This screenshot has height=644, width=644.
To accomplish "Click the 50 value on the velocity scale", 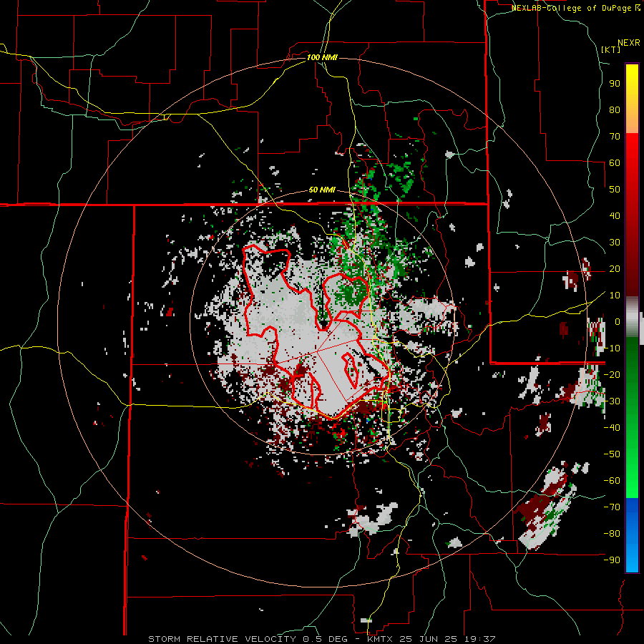I will pos(615,190).
